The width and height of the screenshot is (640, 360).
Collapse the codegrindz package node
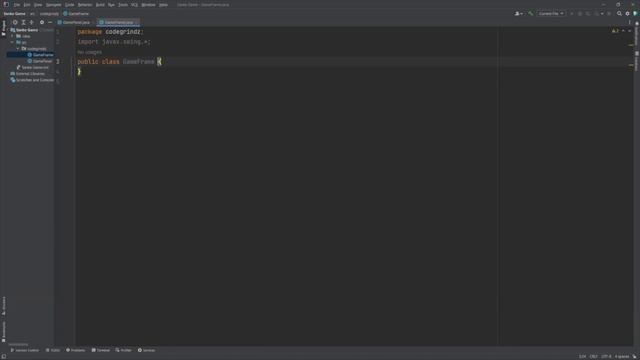pos(18,49)
